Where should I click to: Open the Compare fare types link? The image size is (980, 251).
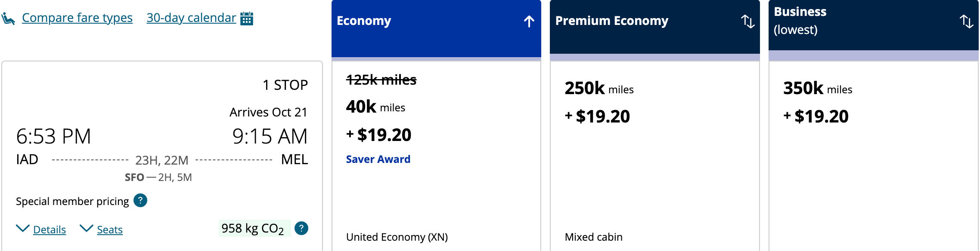77,18
